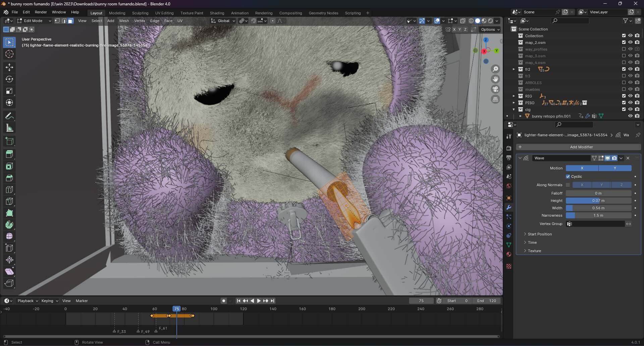The image size is (644, 346).
Task: Open the Edit Mode dropdown
Action: [34, 21]
